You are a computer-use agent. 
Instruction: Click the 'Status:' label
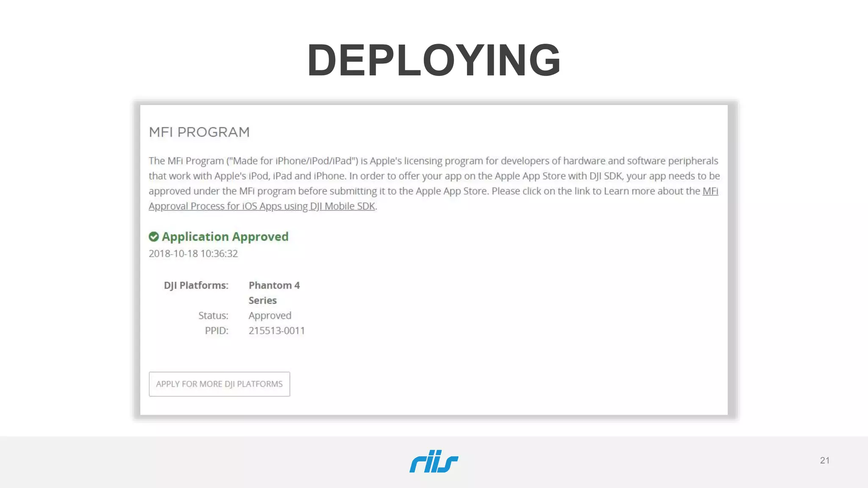(x=213, y=316)
